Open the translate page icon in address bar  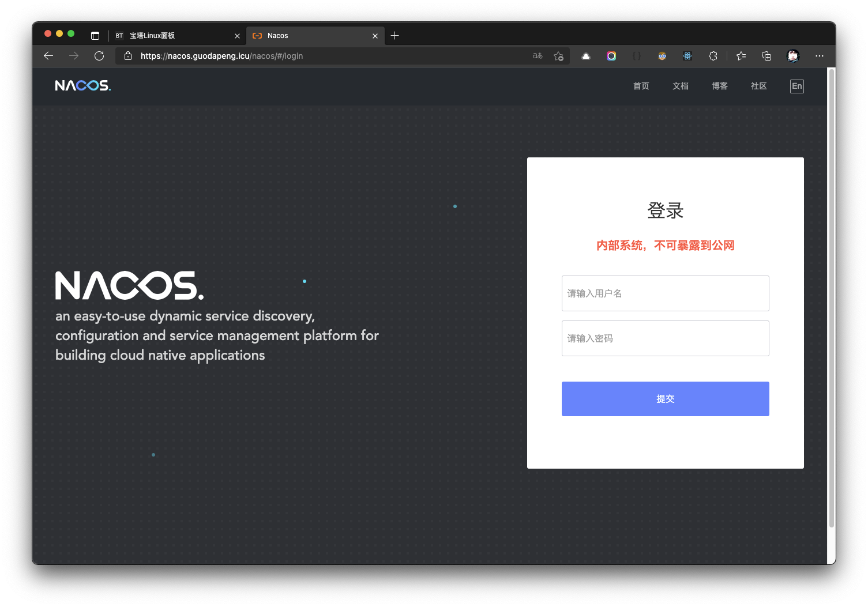tap(538, 56)
